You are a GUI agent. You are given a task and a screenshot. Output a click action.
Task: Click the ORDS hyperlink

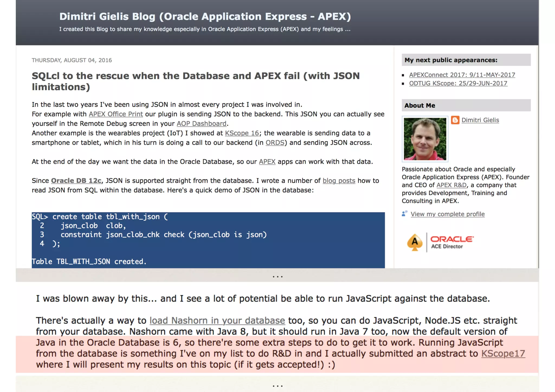click(x=275, y=142)
